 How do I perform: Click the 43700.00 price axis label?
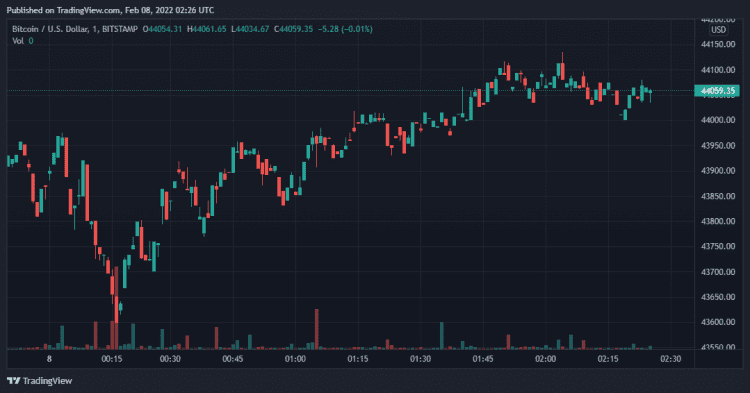click(718, 272)
